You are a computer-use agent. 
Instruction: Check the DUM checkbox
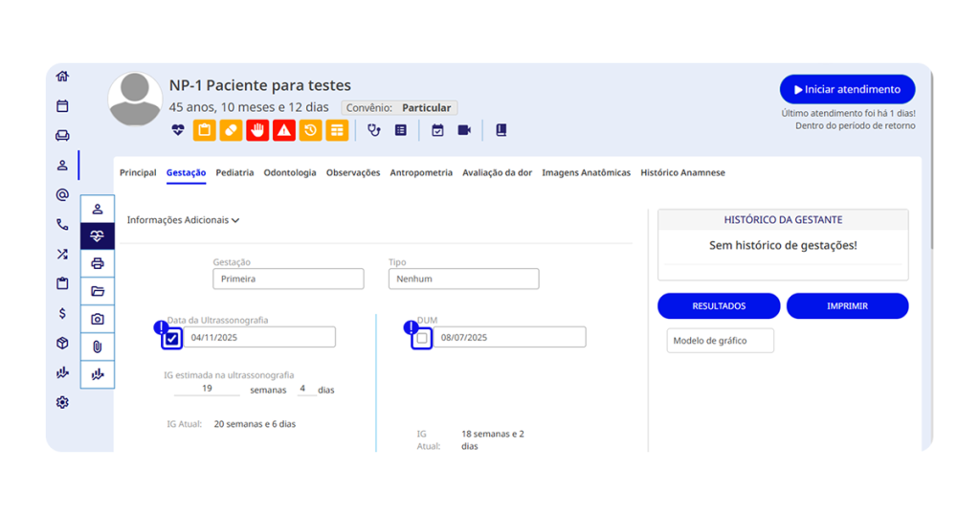pyautogui.click(x=422, y=338)
